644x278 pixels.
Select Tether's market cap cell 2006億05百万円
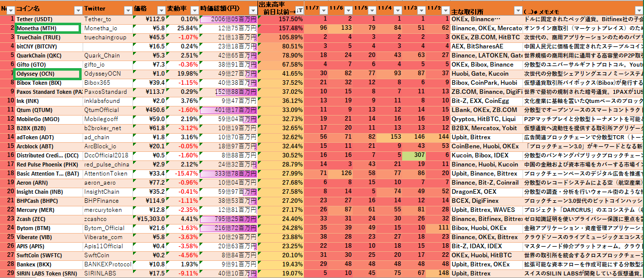[229, 19]
